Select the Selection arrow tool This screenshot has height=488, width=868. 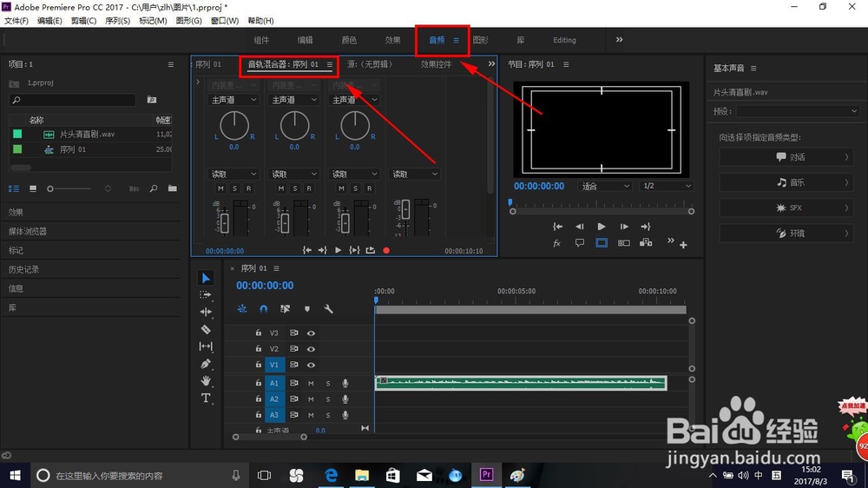tap(206, 278)
